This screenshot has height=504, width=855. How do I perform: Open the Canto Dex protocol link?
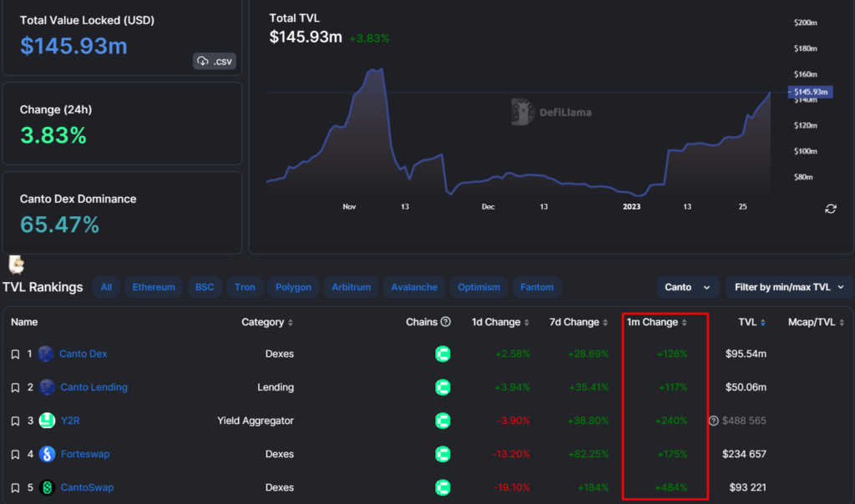83,354
